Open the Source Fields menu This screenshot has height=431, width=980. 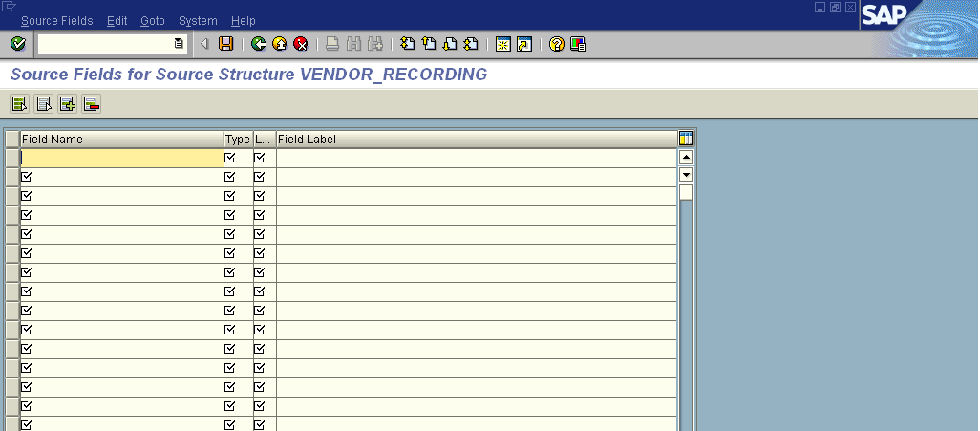point(57,21)
